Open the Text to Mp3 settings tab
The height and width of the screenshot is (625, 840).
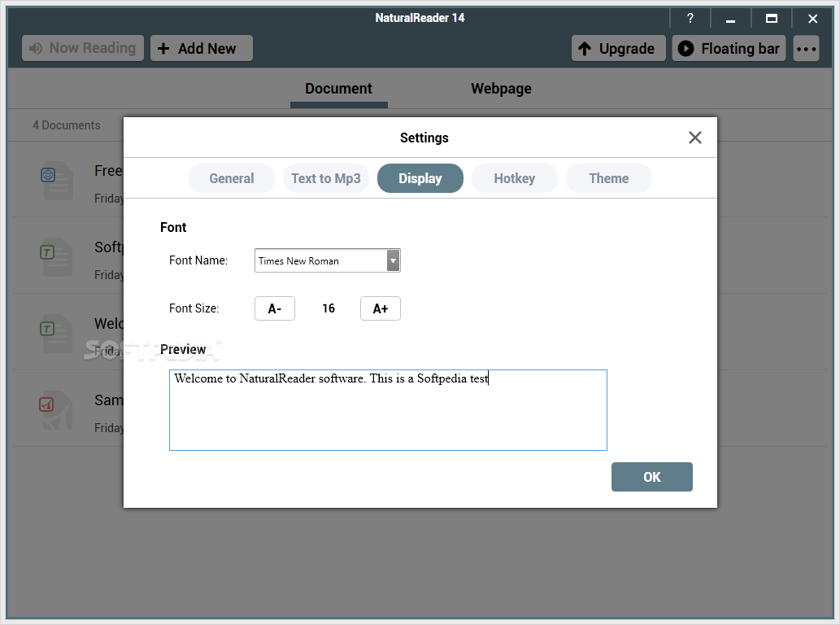(x=326, y=178)
